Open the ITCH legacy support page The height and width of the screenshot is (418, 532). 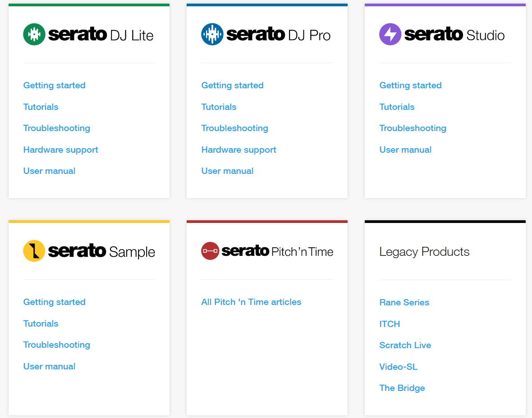(x=390, y=324)
